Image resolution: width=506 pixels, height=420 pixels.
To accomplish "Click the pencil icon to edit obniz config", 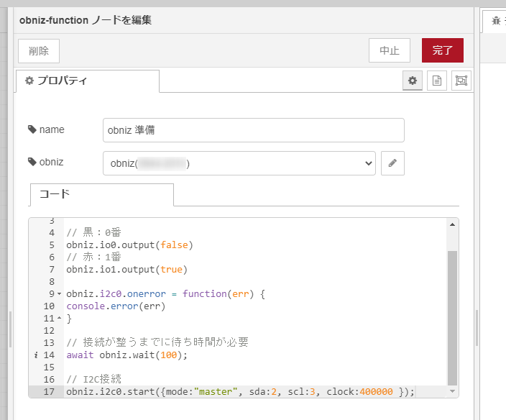I will (x=392, y=163).
